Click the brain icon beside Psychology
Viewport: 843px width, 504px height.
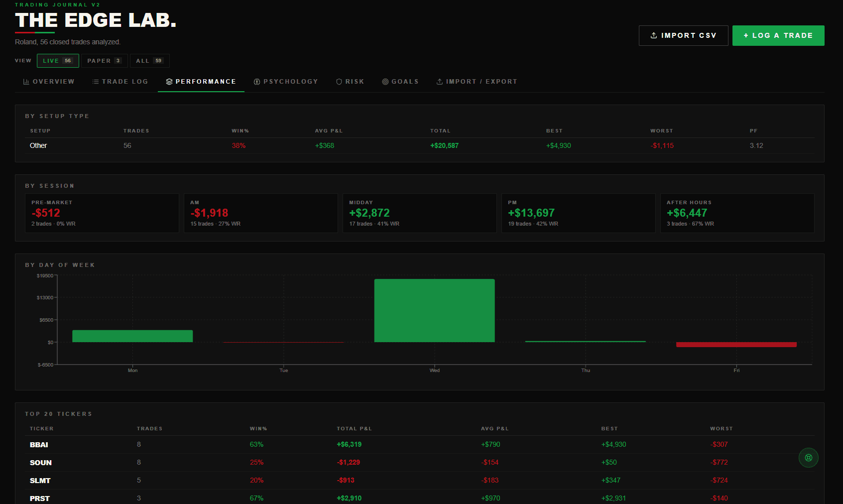[257, 82]
